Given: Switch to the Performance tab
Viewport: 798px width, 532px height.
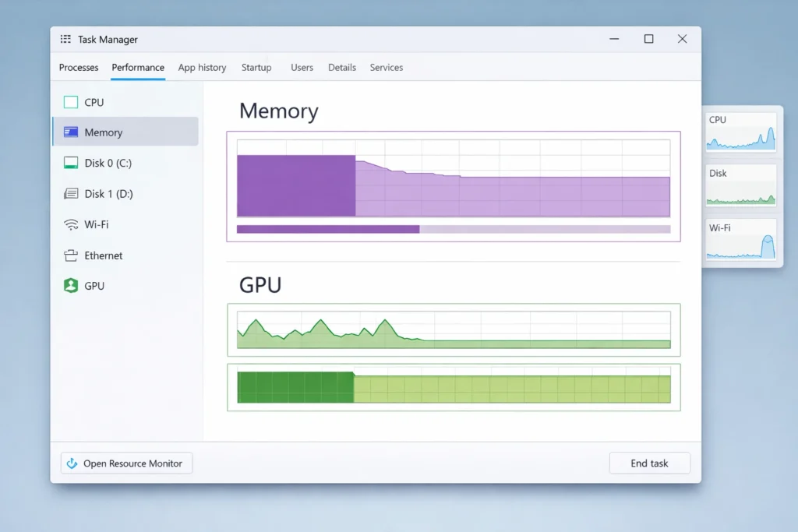Looking at the screenshot, I should tap(137, 68).
